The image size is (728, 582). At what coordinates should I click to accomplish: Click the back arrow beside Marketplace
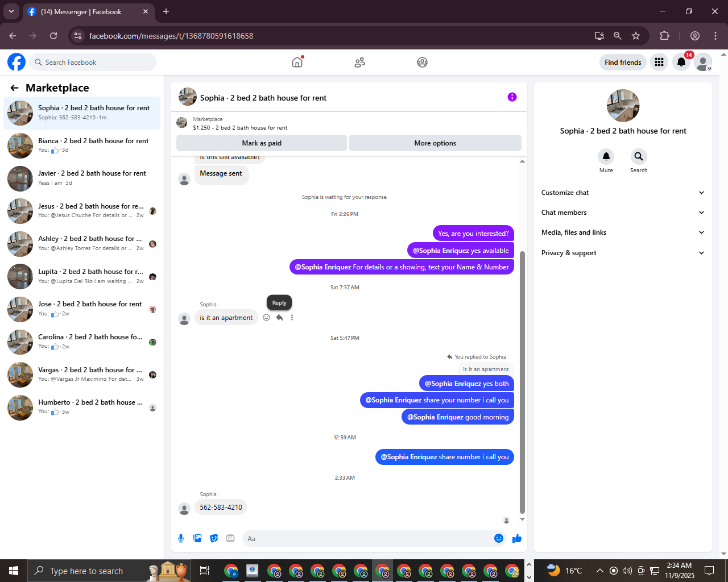click(15, 88)
